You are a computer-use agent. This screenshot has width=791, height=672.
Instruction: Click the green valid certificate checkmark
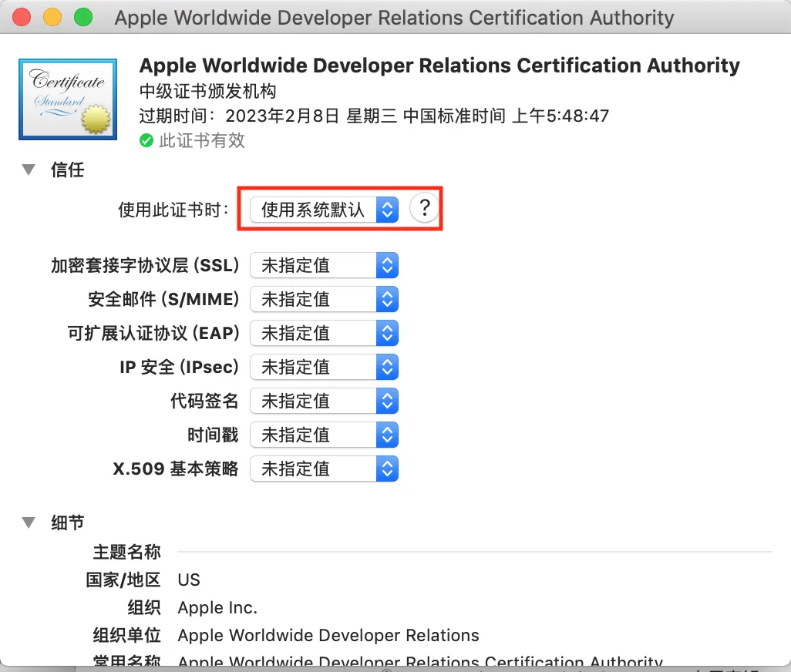coord(146,141)
